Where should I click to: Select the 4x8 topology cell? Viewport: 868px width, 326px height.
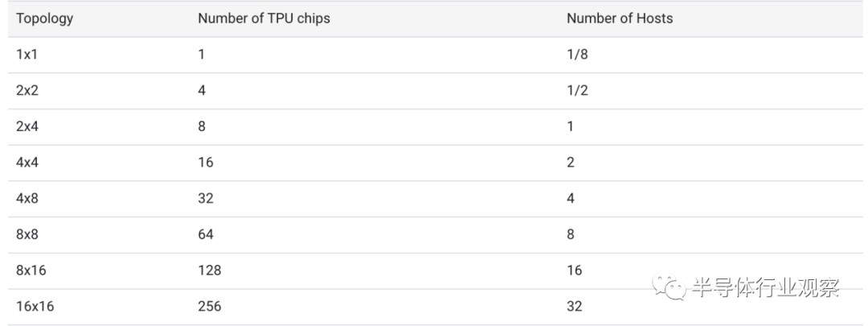[27, 198]
